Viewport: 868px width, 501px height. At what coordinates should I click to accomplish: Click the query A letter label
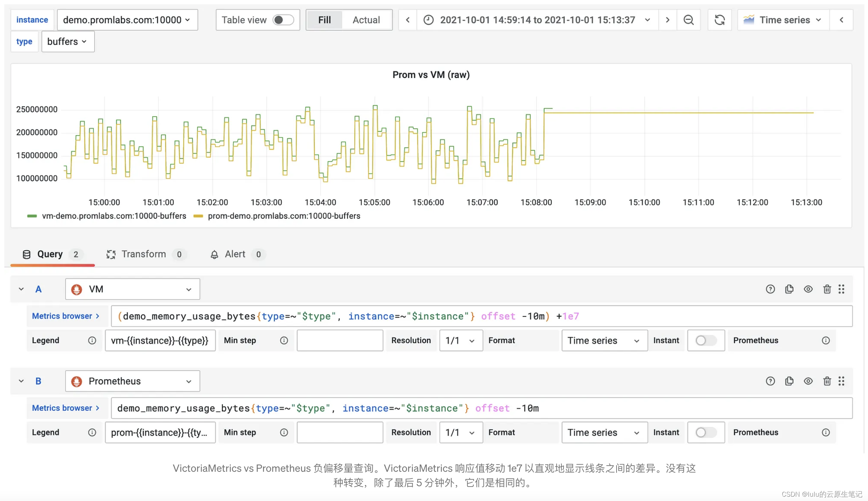[38, 289]
